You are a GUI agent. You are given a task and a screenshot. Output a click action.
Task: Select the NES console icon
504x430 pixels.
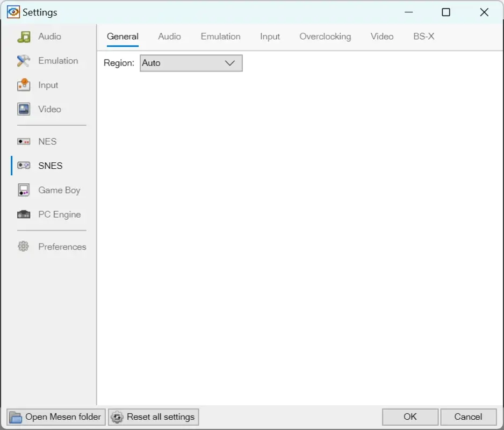pyautogui.click(x=24, y=141)
